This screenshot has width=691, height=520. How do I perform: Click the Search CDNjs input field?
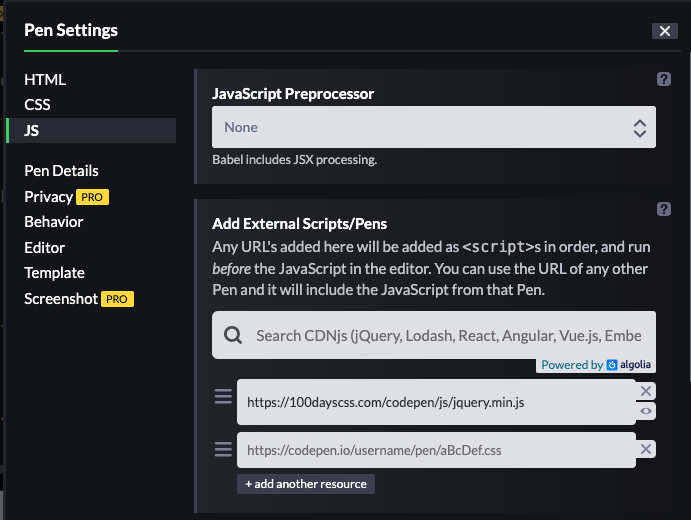448,335
